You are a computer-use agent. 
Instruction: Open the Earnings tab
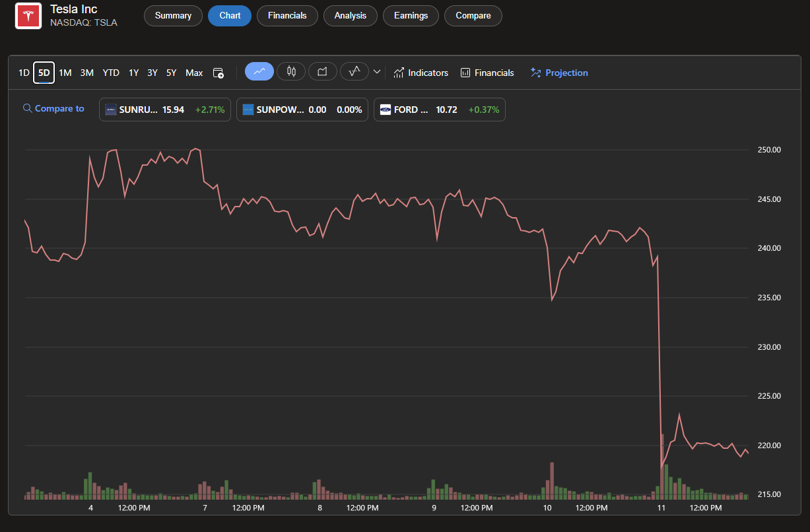[411, 16]
